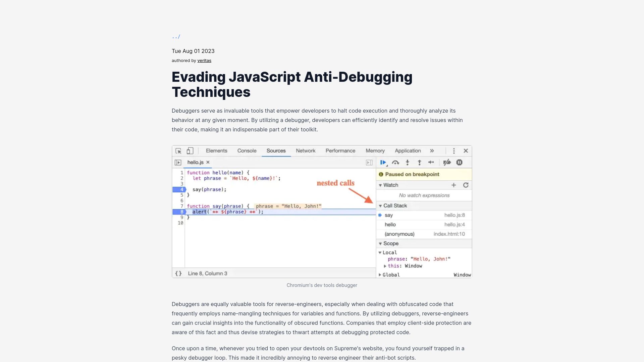Step into the next function call

pos(408,163)
